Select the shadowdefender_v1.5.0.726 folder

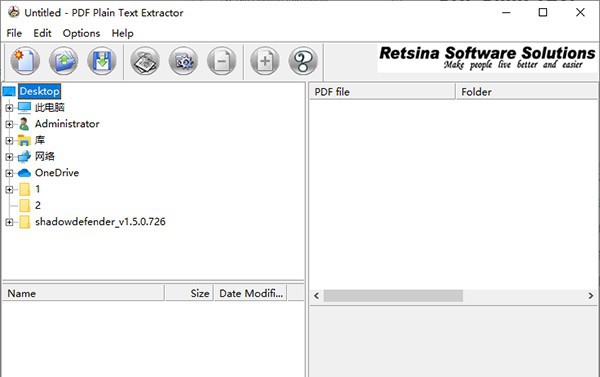[100, 222]
